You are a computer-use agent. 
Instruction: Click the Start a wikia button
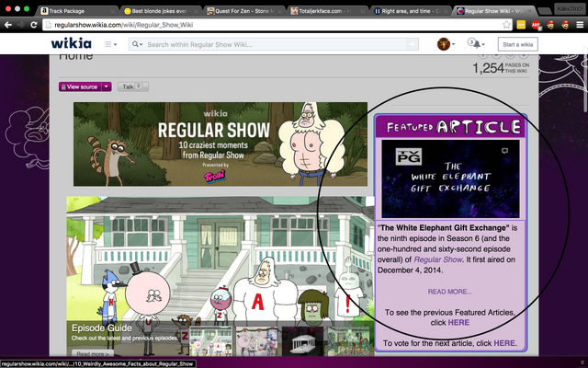pos(517,44)
